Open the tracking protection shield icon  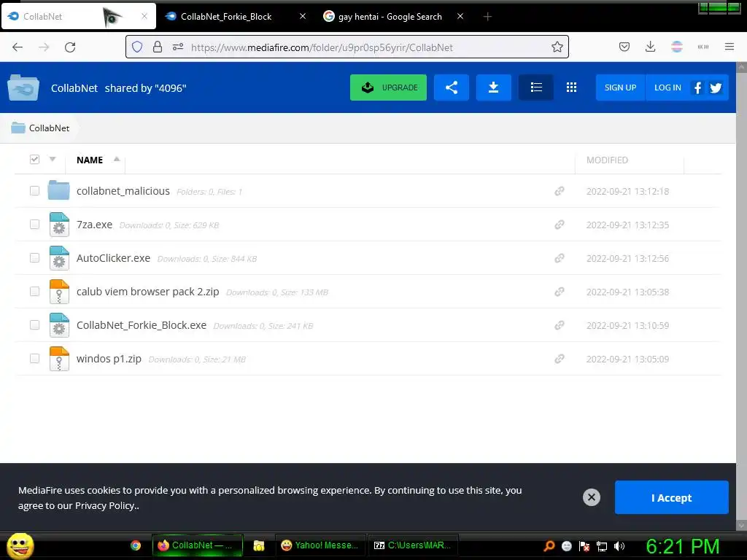coord(137,47)
